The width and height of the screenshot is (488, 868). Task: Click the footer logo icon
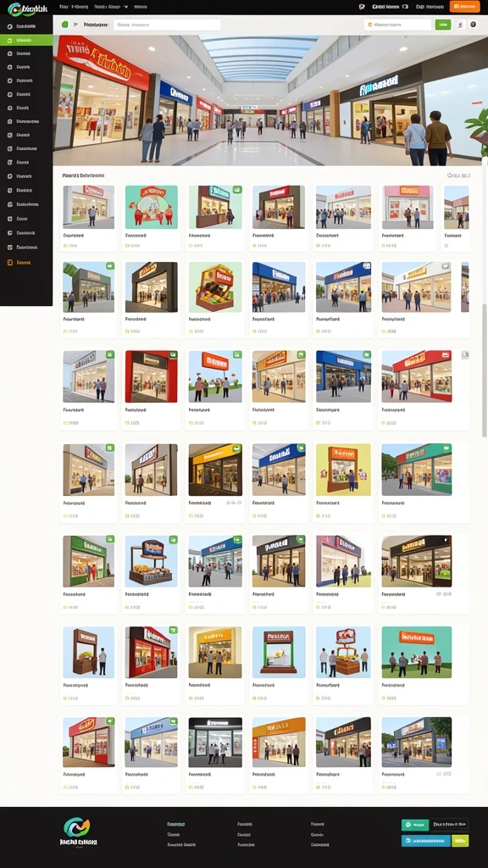76,827
